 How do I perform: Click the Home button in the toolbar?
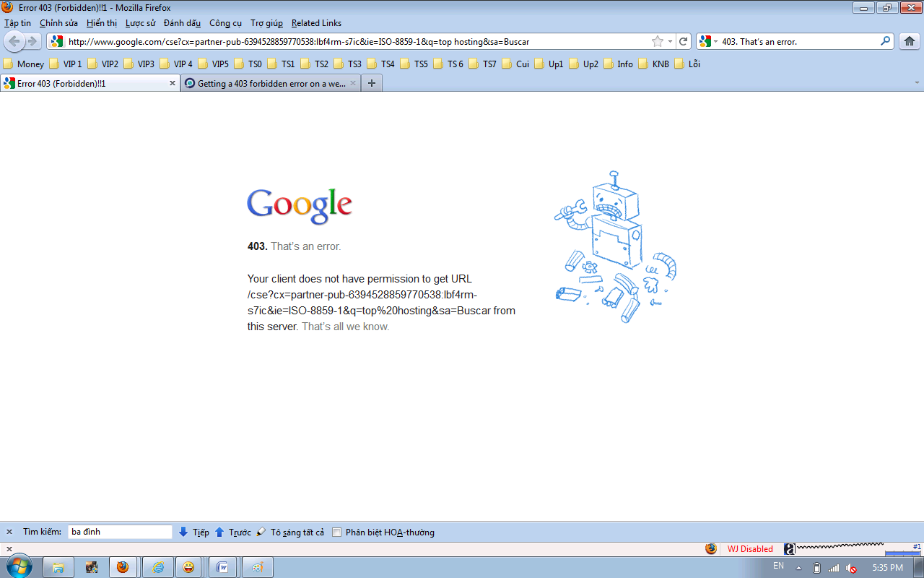[x=910, y=41]
